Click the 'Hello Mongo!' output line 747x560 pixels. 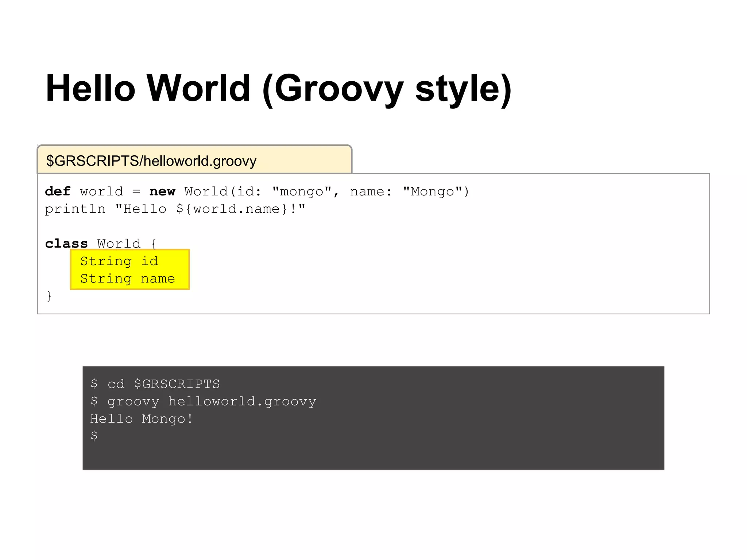pyautogui.click(x=142, y=419)
